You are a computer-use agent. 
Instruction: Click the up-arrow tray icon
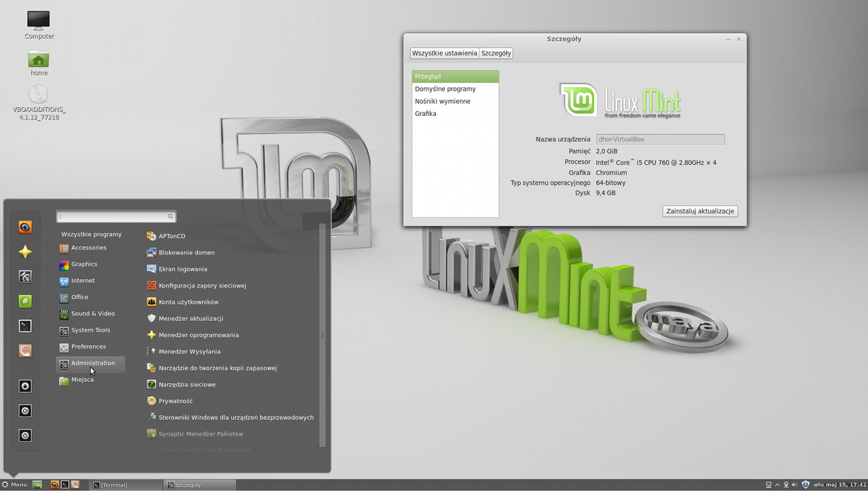pyautogui.click(x=777, y=485)
